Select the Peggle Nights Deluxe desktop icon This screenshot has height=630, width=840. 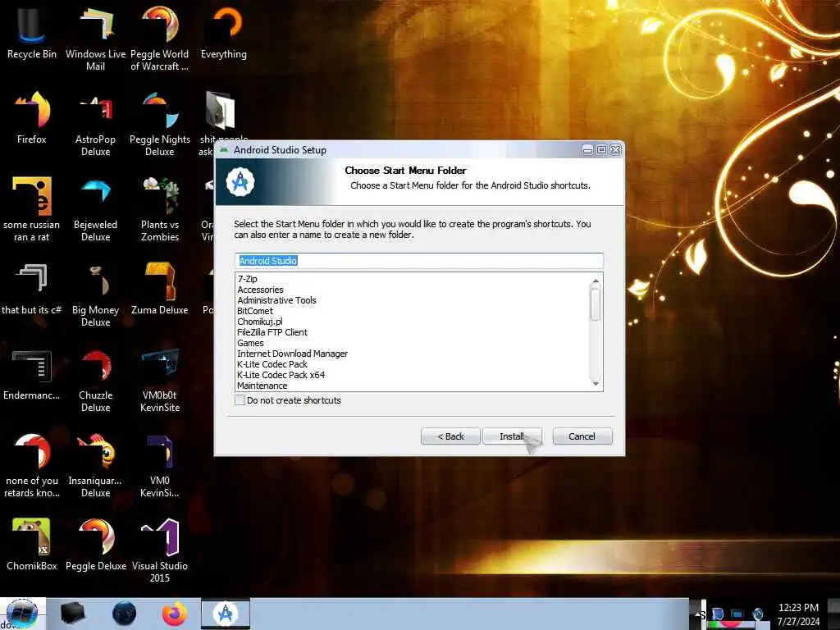[160, 123]
